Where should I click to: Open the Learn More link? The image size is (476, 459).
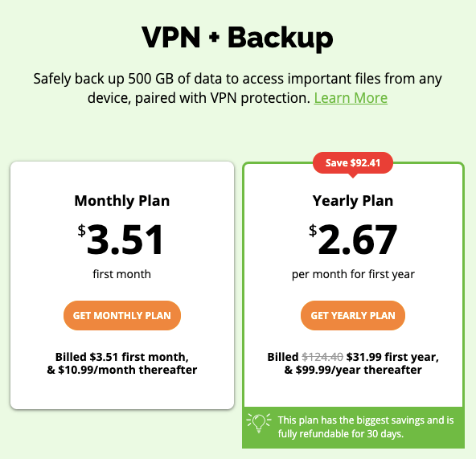click(351, 98)
